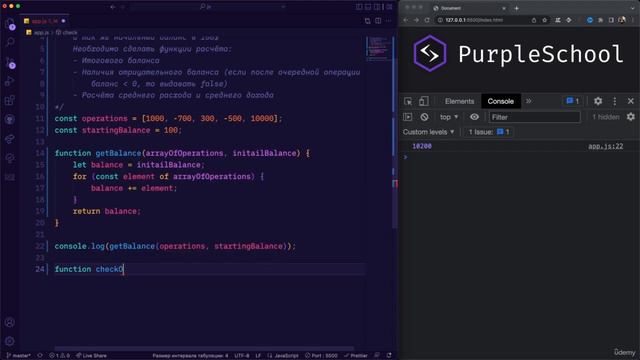Change JavaScript language mode

tap(283, 356)
